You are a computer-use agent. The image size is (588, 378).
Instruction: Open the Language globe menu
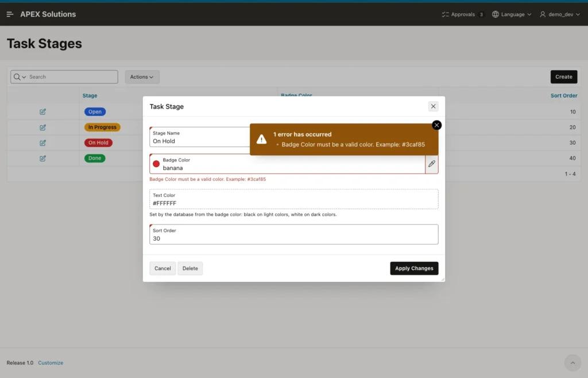512,14
